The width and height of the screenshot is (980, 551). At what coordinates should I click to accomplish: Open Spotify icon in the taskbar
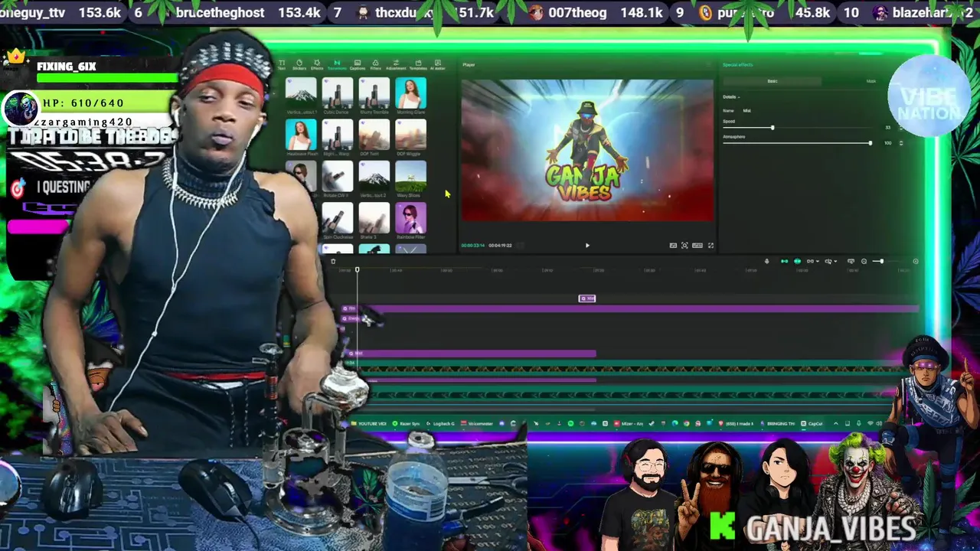click(x=570, y=423)
